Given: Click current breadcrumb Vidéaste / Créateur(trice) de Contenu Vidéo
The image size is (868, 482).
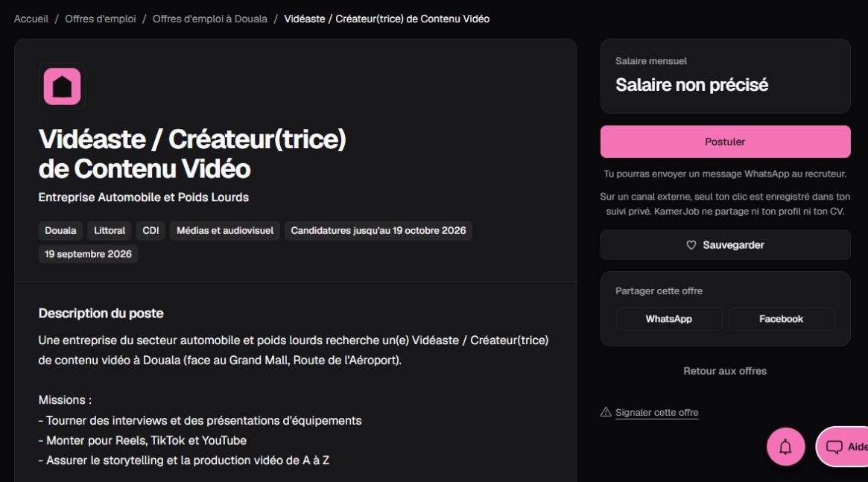Looking at the screenshot, I should 387,19.
